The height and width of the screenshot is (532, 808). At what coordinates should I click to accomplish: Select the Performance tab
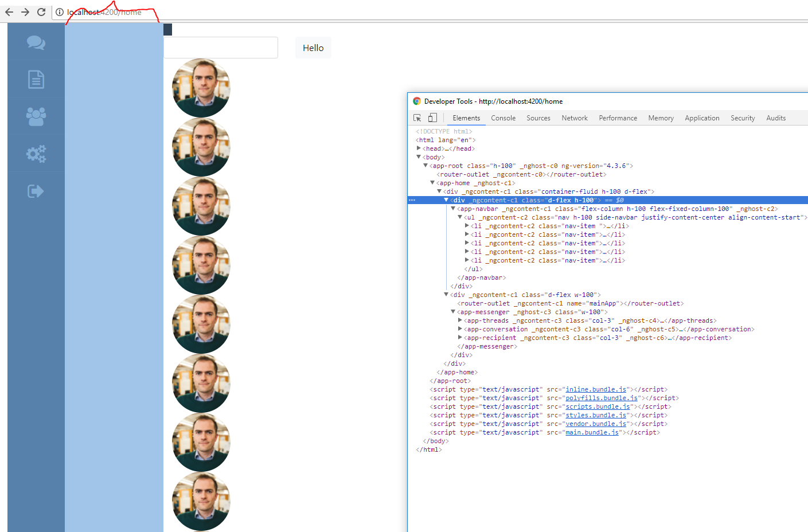click(x=618, y=118)
